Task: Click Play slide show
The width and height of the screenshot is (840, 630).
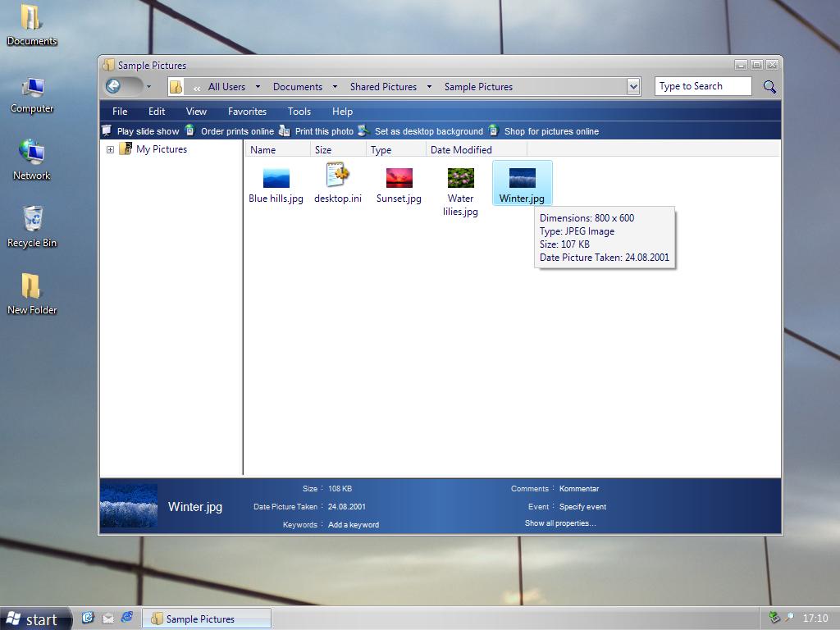Action: click(x=147, y=131)
